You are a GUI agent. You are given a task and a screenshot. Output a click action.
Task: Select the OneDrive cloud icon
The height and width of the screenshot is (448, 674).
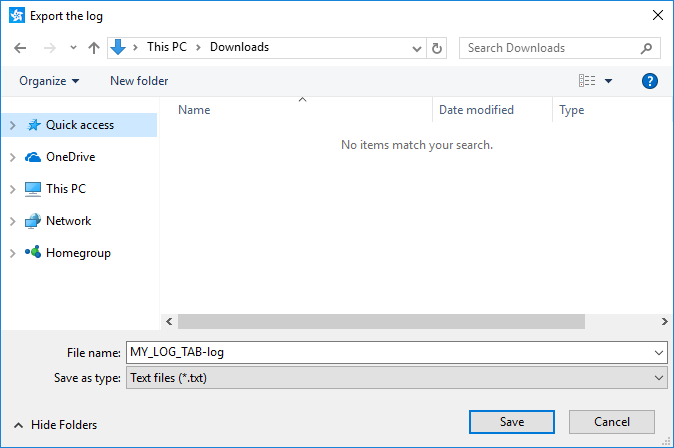pyautogui.click(x=33, y=157)
